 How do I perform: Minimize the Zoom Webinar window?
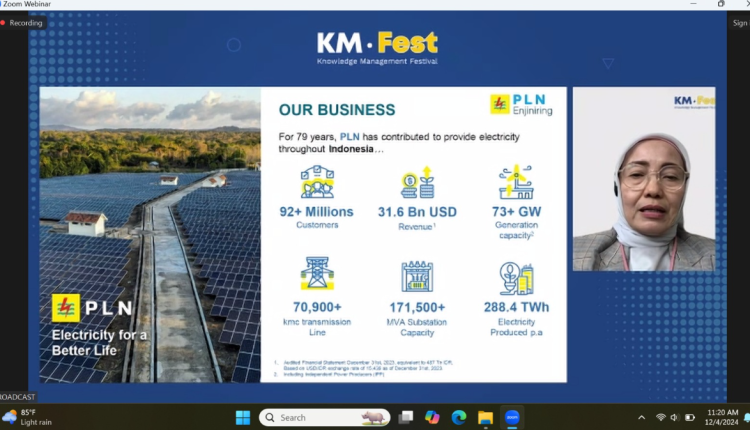click(x=693, y=4)
